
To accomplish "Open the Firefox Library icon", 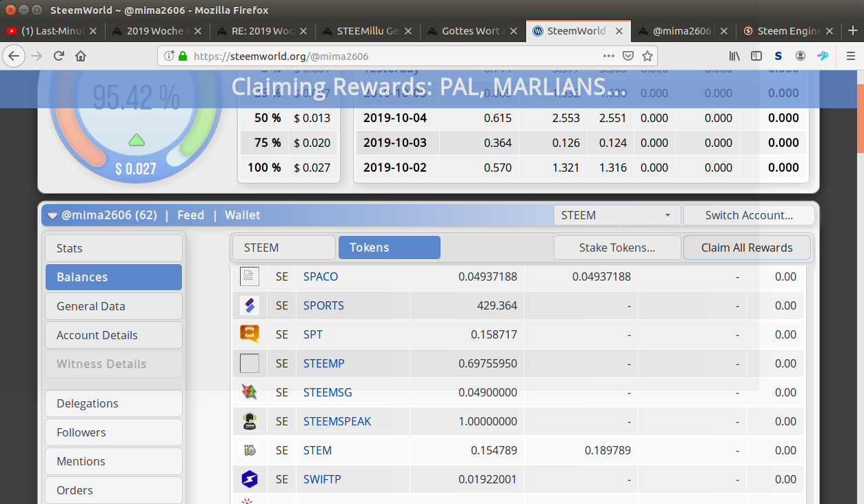I will (x=734, y=56).
